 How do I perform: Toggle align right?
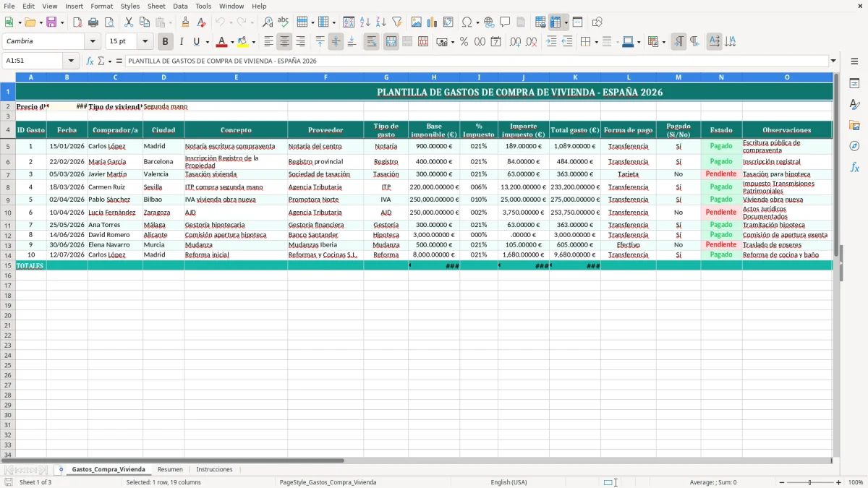pyautogui.click(x=300, y=42)
